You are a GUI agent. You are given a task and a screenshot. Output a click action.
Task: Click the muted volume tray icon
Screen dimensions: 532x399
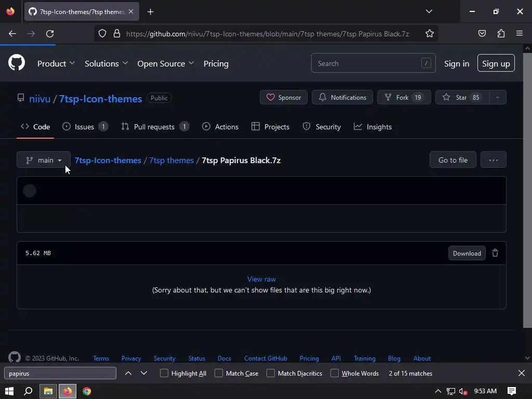tap(463, 392)
